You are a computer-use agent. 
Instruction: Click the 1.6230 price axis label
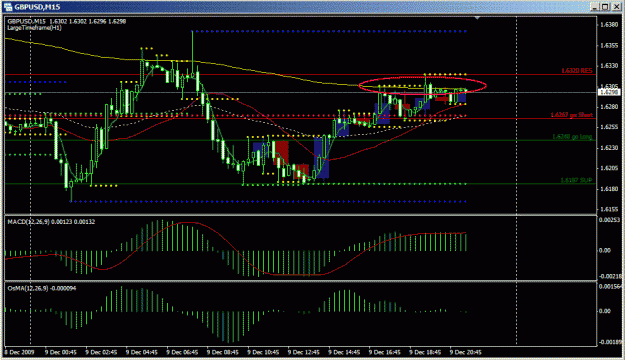pyautogui.click(x=609, y=148)
